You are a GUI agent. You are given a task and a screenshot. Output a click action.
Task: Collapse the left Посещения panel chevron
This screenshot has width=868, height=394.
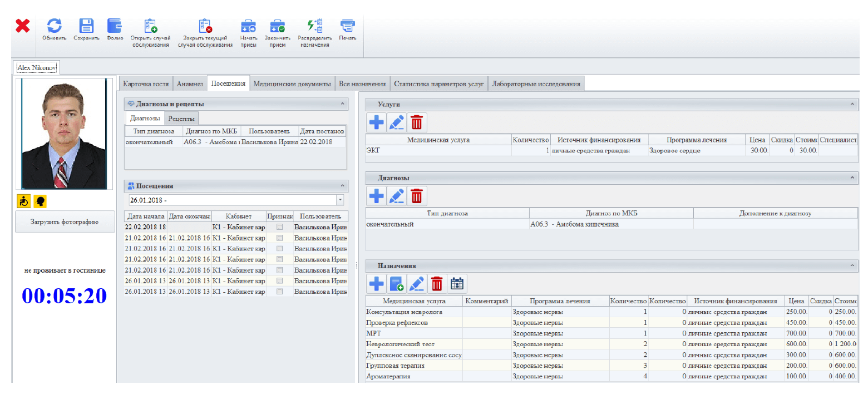(342, 186)
